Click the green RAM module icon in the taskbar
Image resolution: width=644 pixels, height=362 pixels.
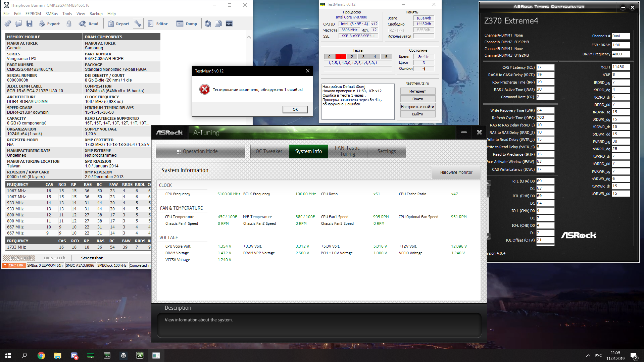91,356
